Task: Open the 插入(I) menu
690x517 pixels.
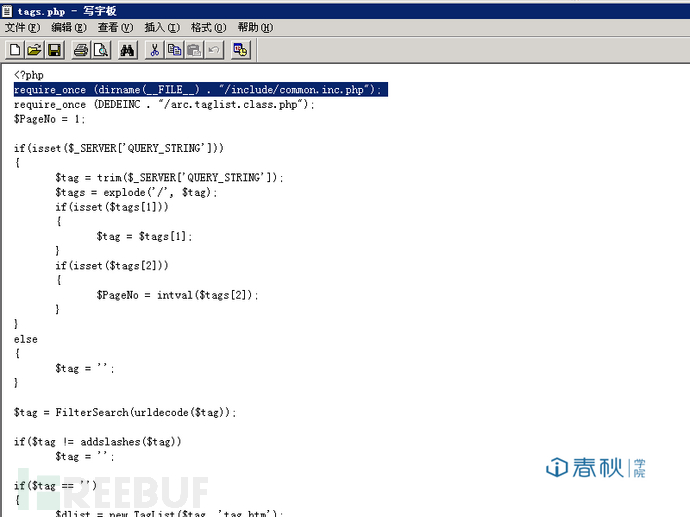Action: point(162,28)
